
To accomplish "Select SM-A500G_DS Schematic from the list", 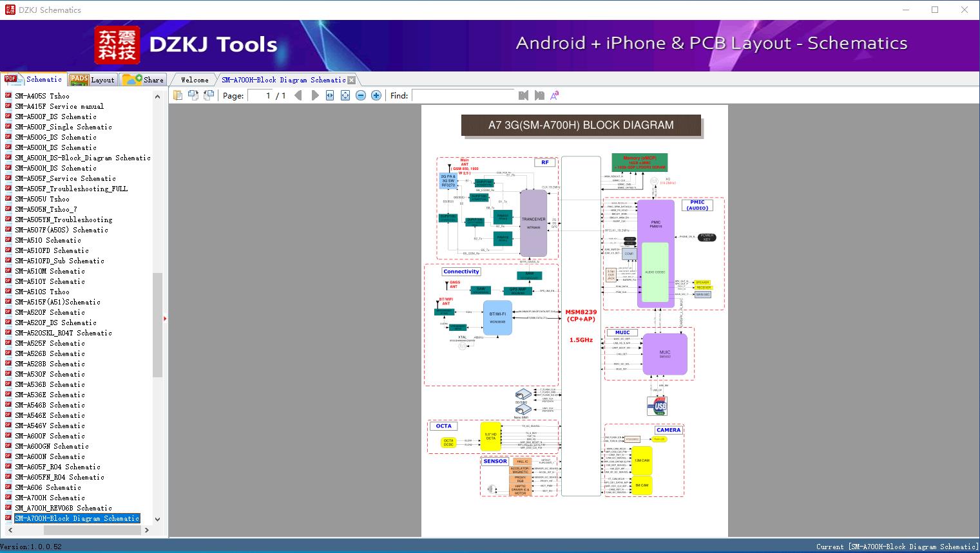I will 55,137.
